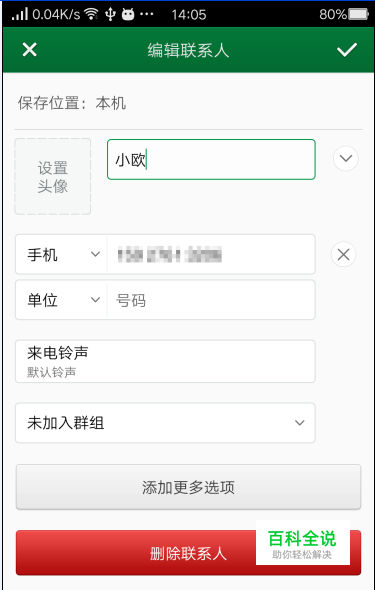
Task: Click the empty 号码 input field
Action: (211, 300)
